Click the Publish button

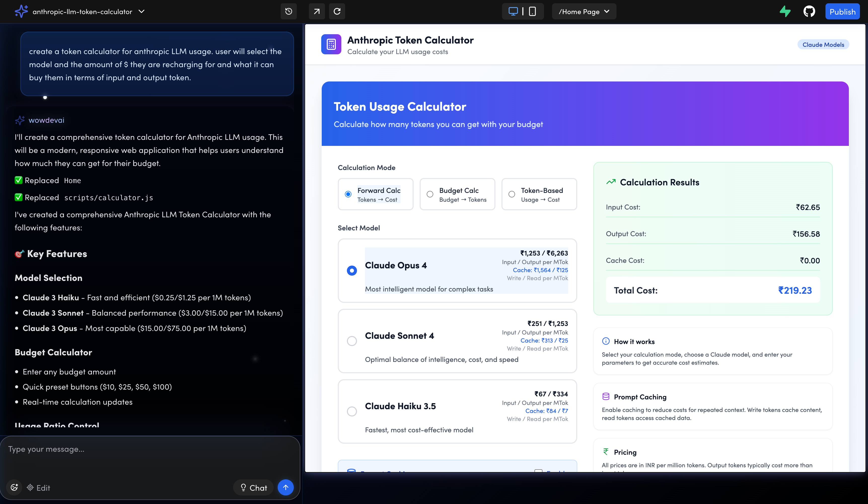842,11
